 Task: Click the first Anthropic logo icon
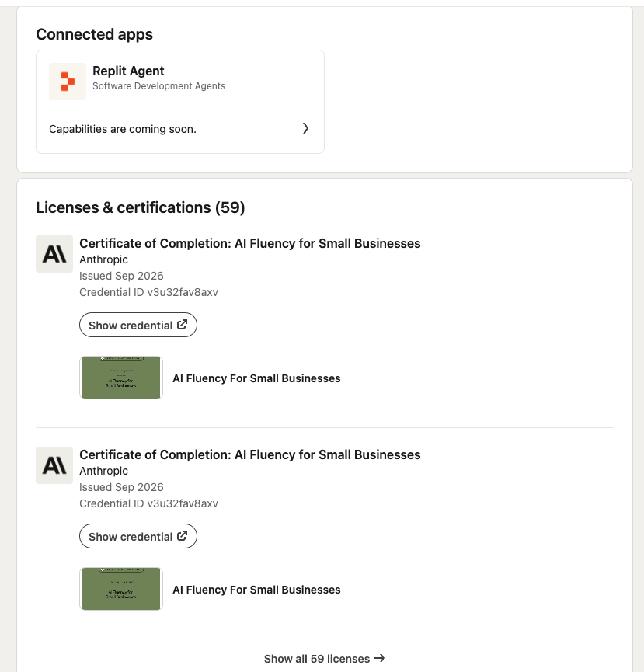coord(54,254)
